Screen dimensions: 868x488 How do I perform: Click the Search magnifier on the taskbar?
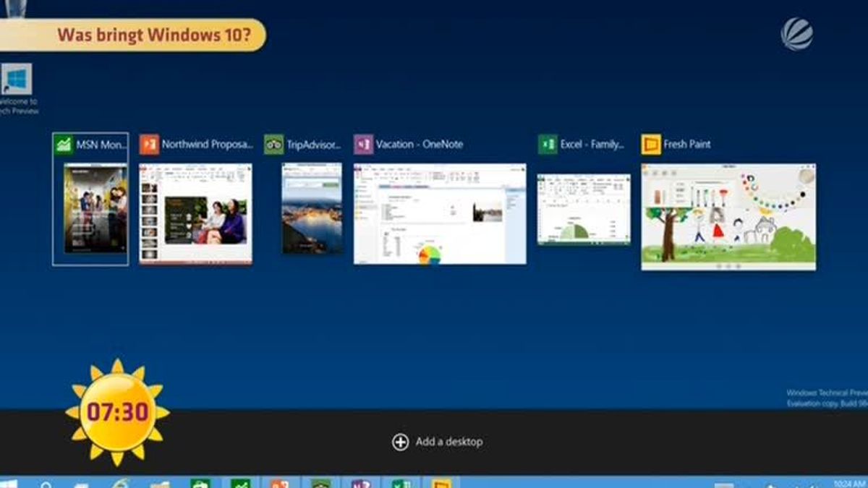[x=46, y=484]
